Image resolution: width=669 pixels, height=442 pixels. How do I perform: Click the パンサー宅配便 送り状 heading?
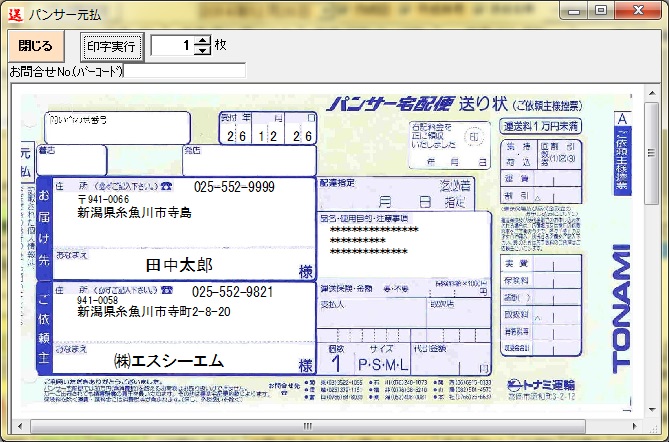point(417,104)
